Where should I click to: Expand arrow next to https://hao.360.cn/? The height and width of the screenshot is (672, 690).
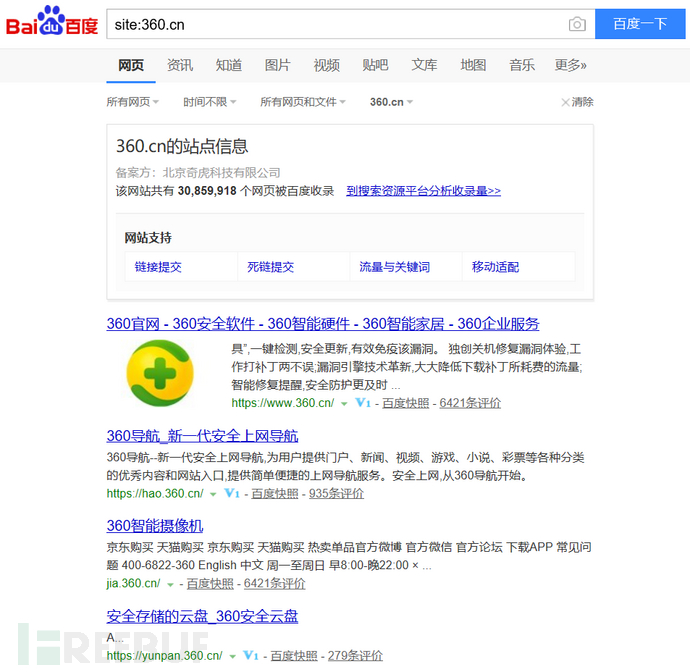213,494
